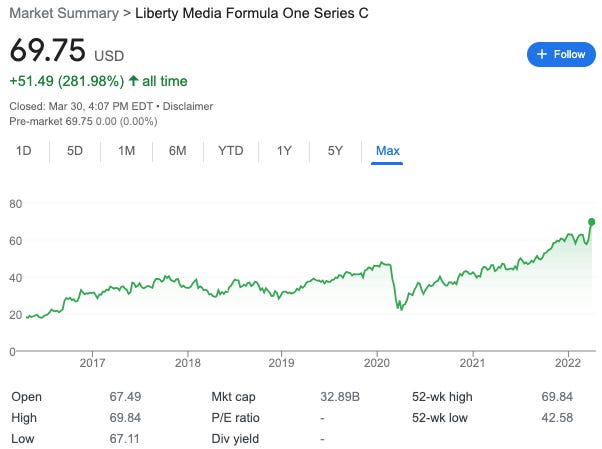Click the 2022 x-axis label
Image resolution: width=602 pixels, height=449 pixels.
[x=568, y=363]
